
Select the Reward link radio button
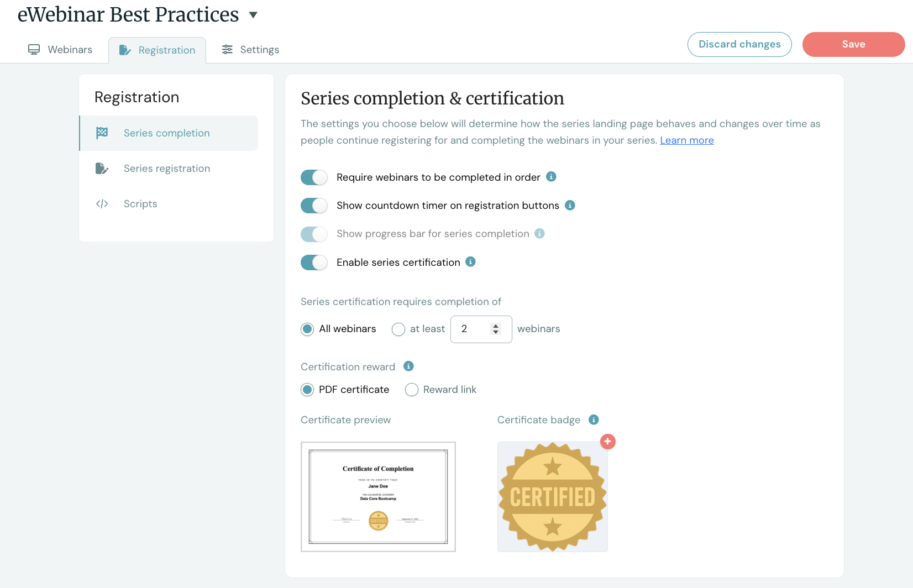coord(411,390)
